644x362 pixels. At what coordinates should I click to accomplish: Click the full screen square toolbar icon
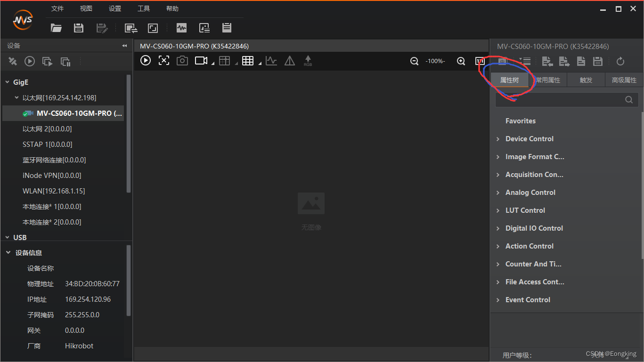coord(153,28)
